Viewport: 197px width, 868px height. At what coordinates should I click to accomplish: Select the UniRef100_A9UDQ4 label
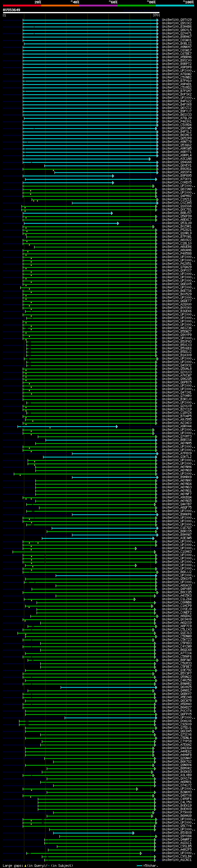coord(177,497)
